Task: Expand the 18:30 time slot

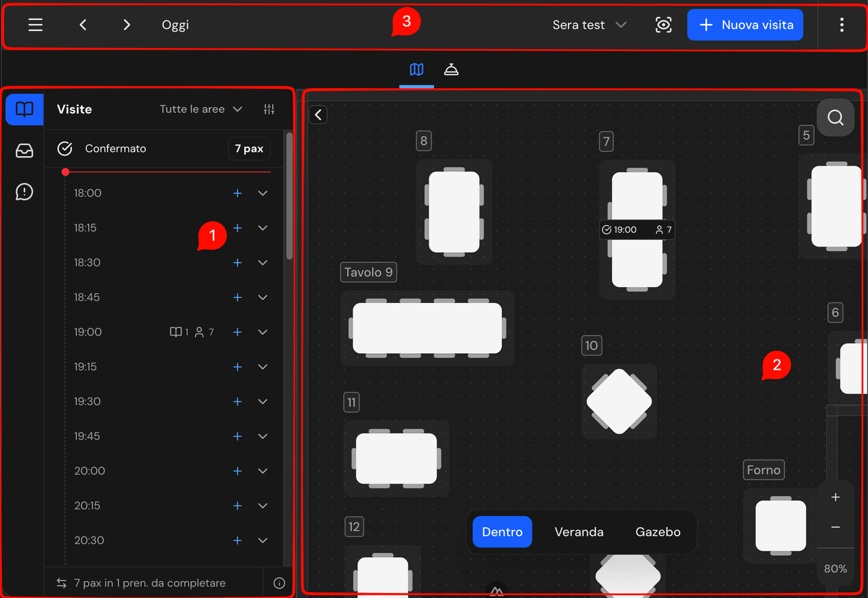Action: (263, 263)
